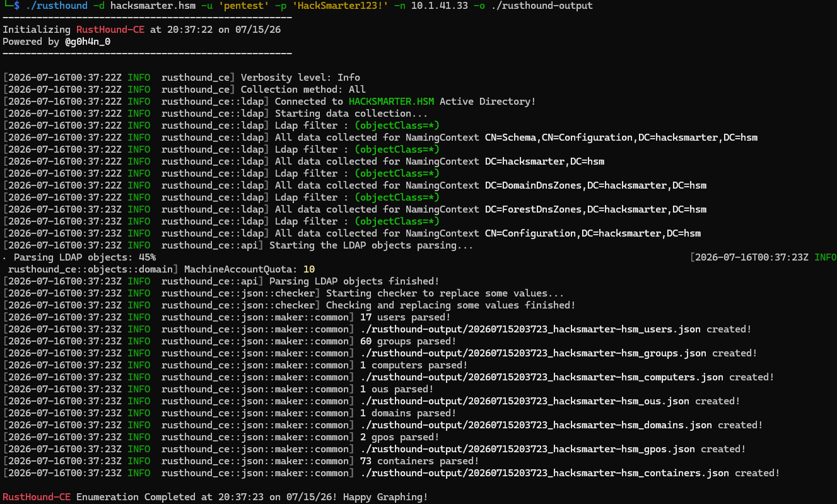Click the 'Verbosity level: Info' line
837x504 pixels.
[x=300, y=78]
